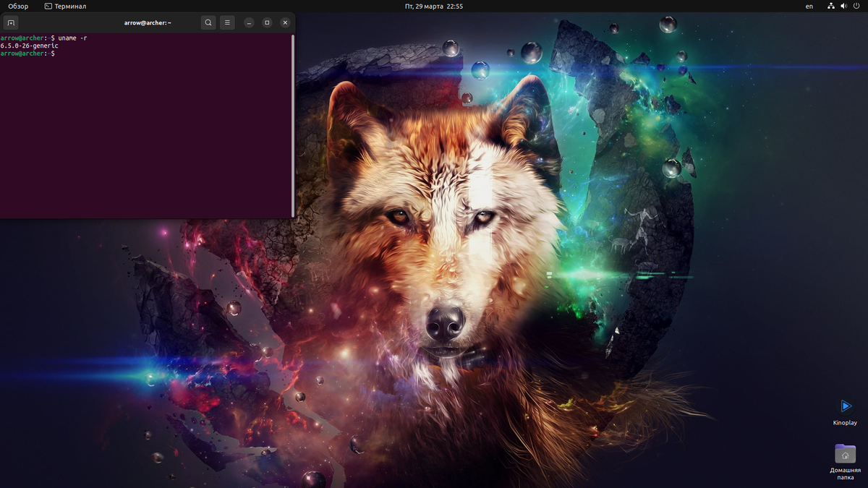Click the power icon in top bar
This screenshot has width=868, height=488.
pos(856,6)
